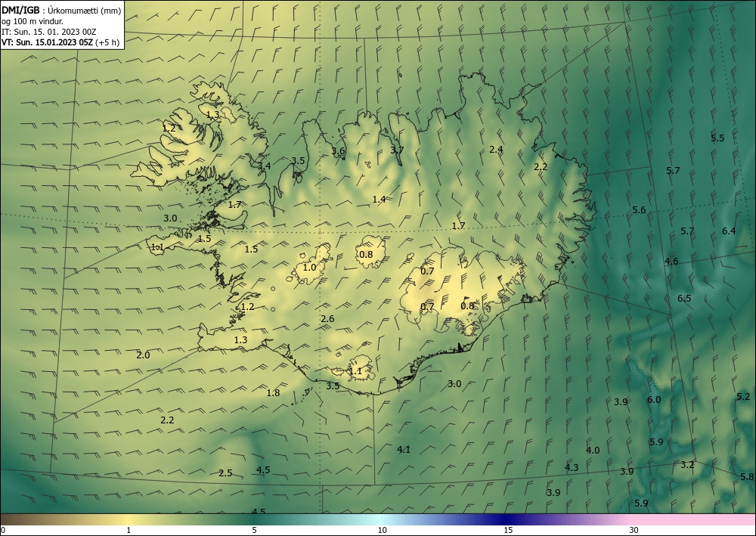Select the "IT: Sun. 15. 01. 2023 00Z" line
Viewport: 756px width, 536px height.
(48, 32)
